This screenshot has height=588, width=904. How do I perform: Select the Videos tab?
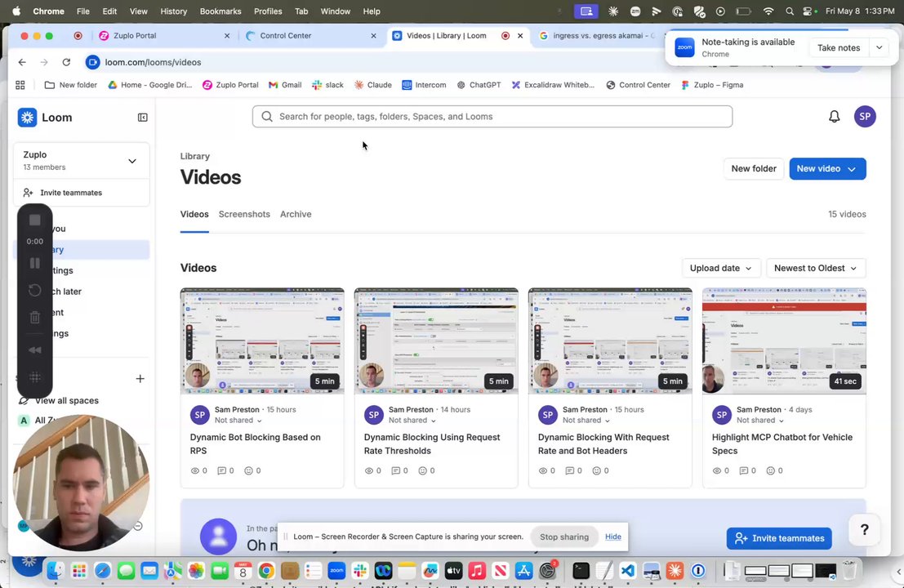tap(194, 214)
